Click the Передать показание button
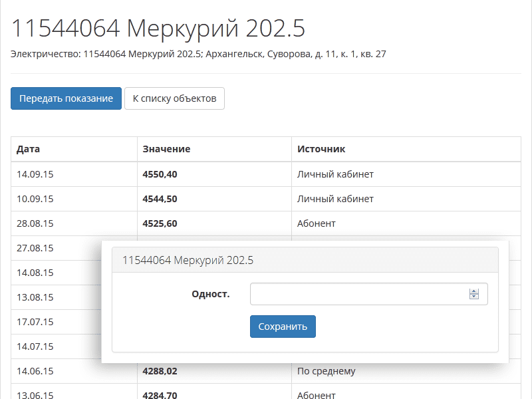The image size is (532, 399). [x=66, y=98]
